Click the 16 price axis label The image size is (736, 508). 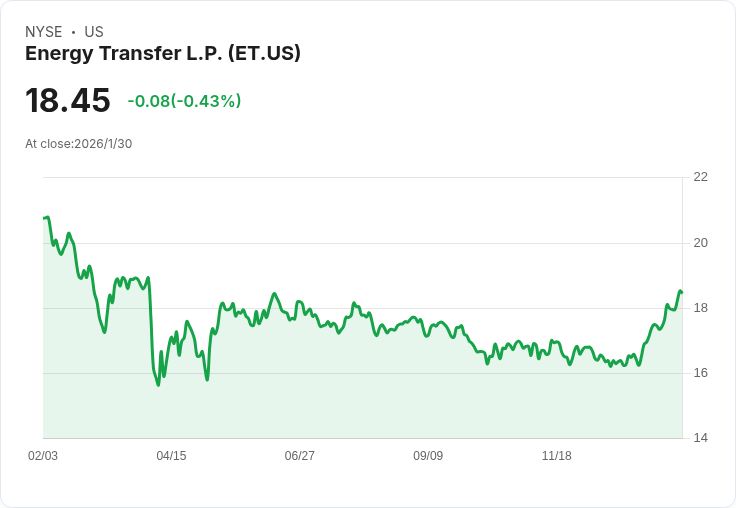pos(700,373)
